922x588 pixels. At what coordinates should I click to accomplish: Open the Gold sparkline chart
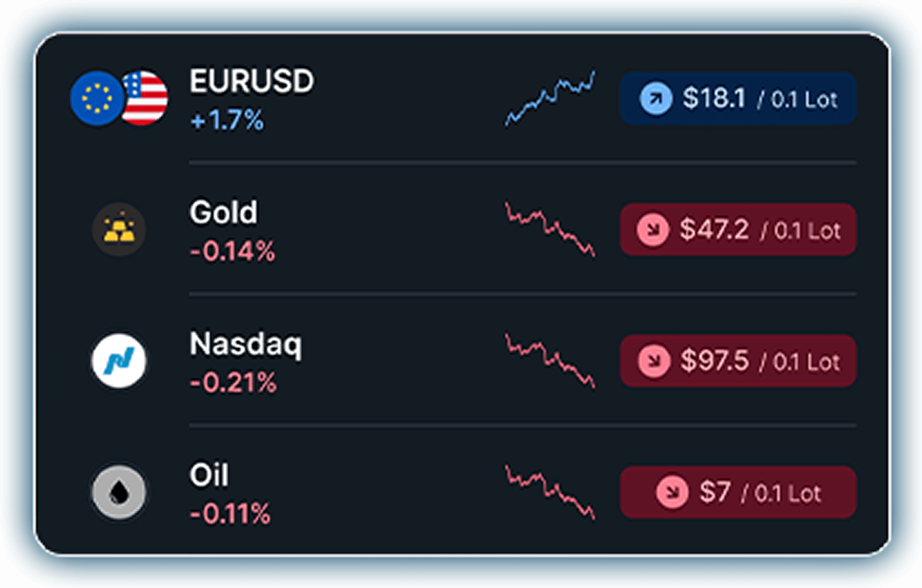coord(550,230)
